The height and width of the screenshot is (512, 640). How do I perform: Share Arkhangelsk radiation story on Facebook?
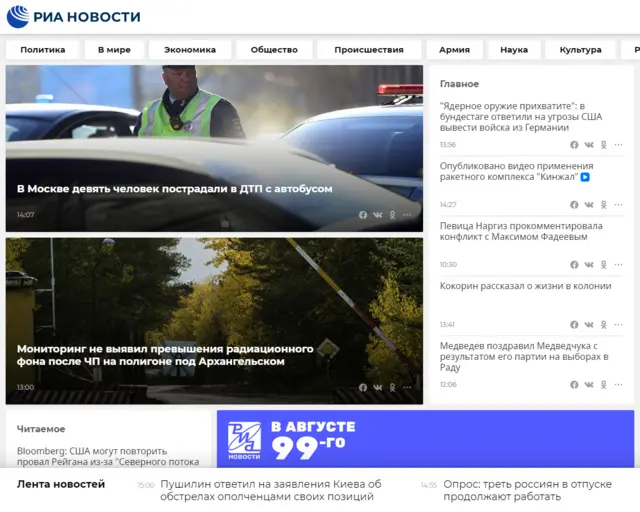point(363,387)
